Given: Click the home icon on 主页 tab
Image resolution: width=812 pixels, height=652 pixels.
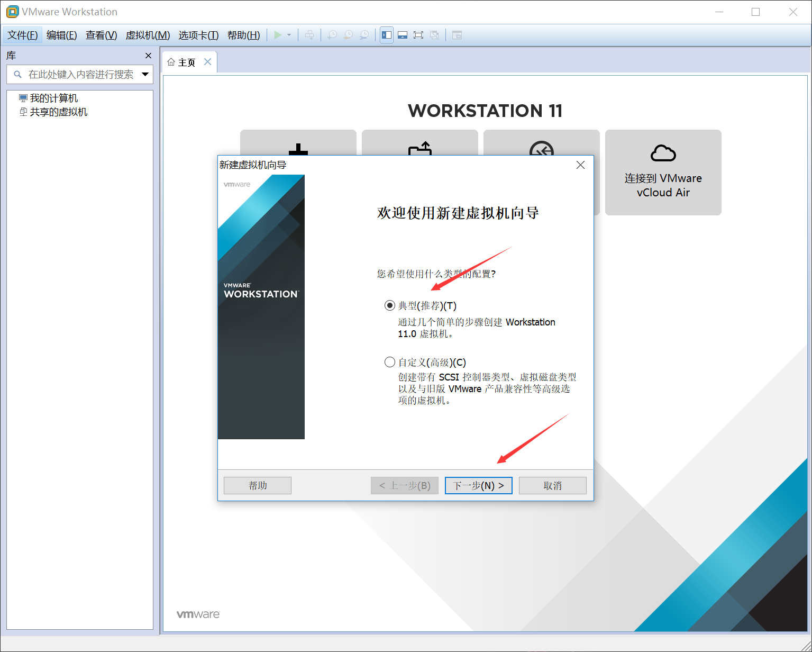Looking at the screenshot, I should pyautogui.click(x=171, y=62).
